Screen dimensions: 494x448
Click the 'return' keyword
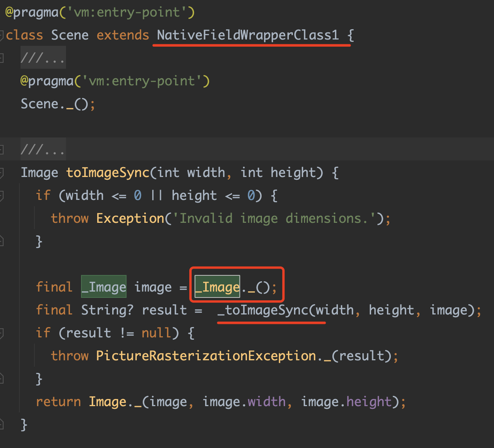point(58,402)
